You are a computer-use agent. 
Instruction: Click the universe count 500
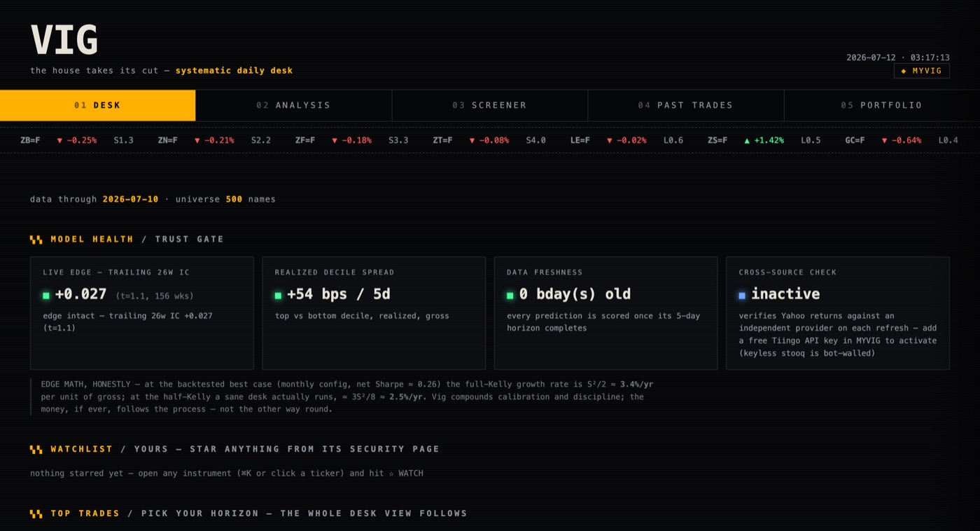234,199
